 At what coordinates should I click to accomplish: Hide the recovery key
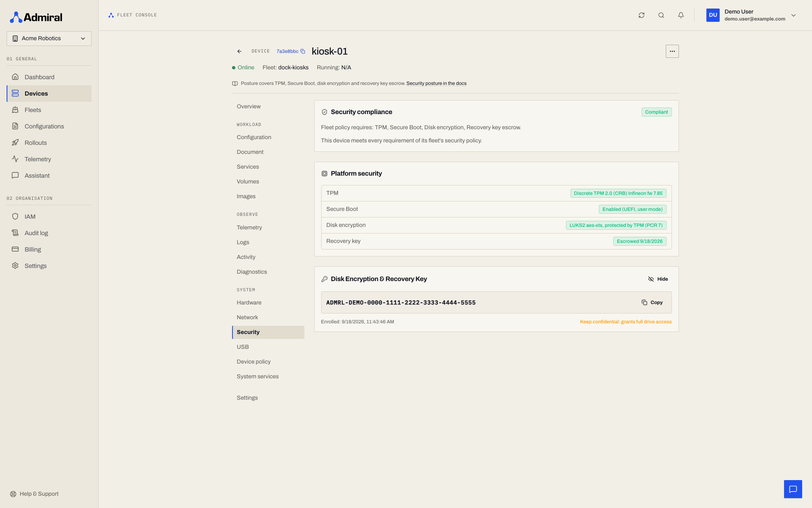click(x=658, y=279)
